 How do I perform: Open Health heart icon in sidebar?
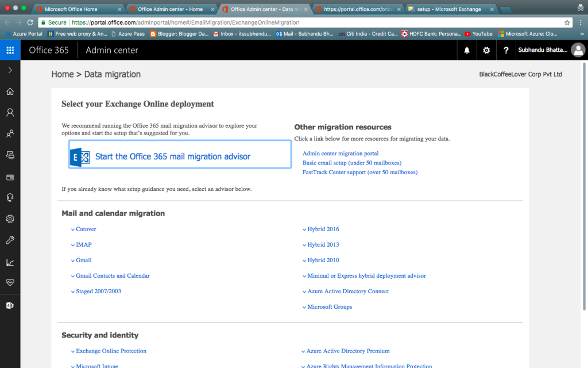[x=10, y=282]
